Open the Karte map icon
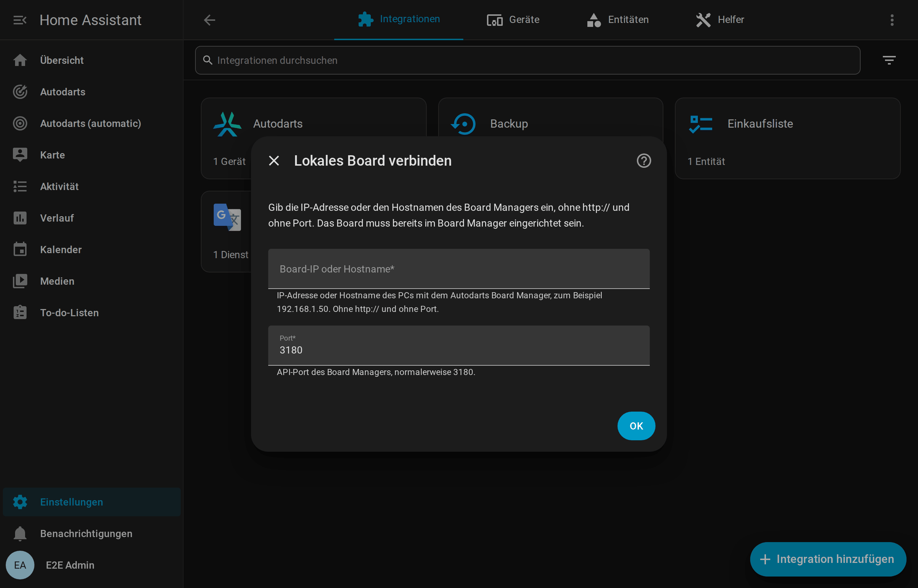Viewport: 918px width, 588px height. pos(20,155)
